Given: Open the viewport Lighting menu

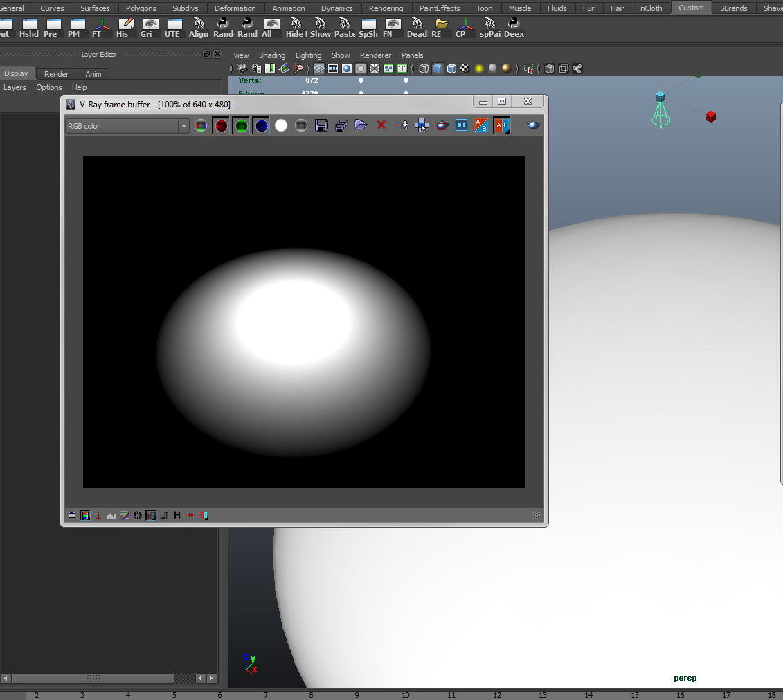Looking at the screenshot, I should pos(309,55).
